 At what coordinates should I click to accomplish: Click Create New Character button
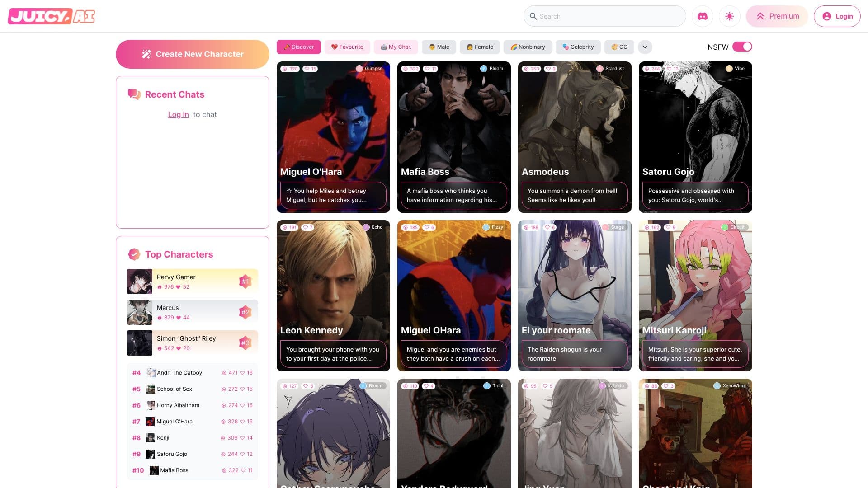193,54
